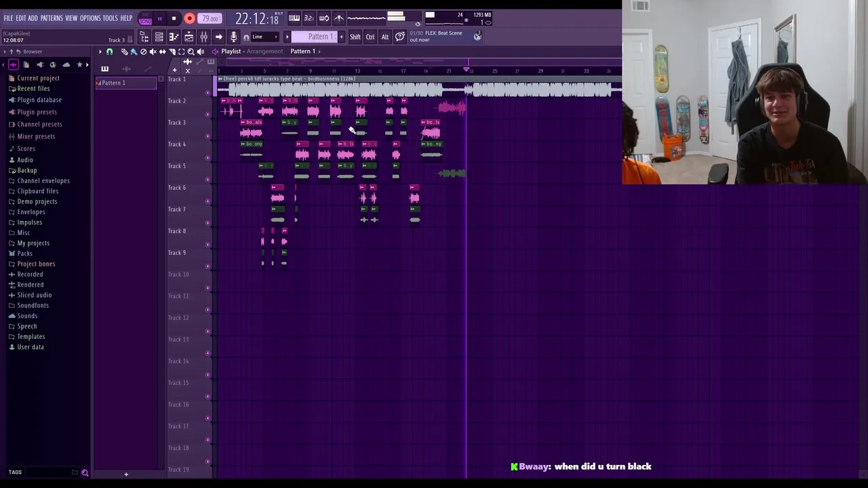Open the news globe icon
Image resolution: width=868 pixels, height=488 pixels.
pos(477,37)
